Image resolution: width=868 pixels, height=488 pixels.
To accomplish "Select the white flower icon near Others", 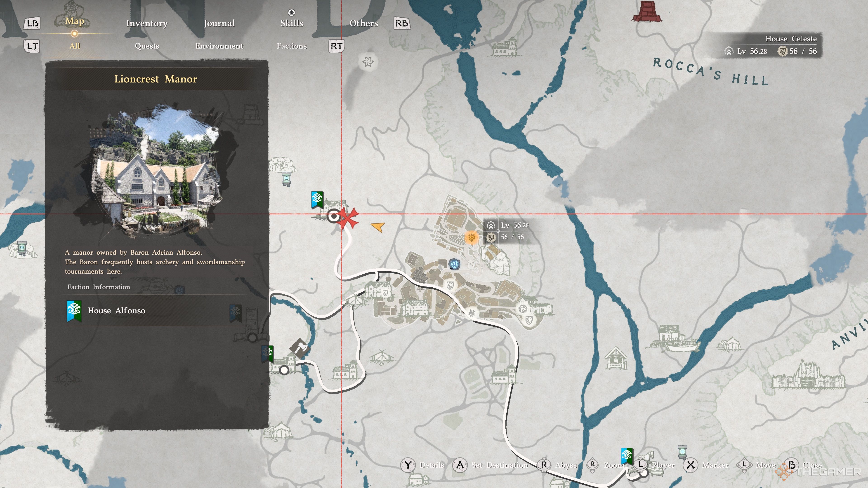I will click(368, 62).
